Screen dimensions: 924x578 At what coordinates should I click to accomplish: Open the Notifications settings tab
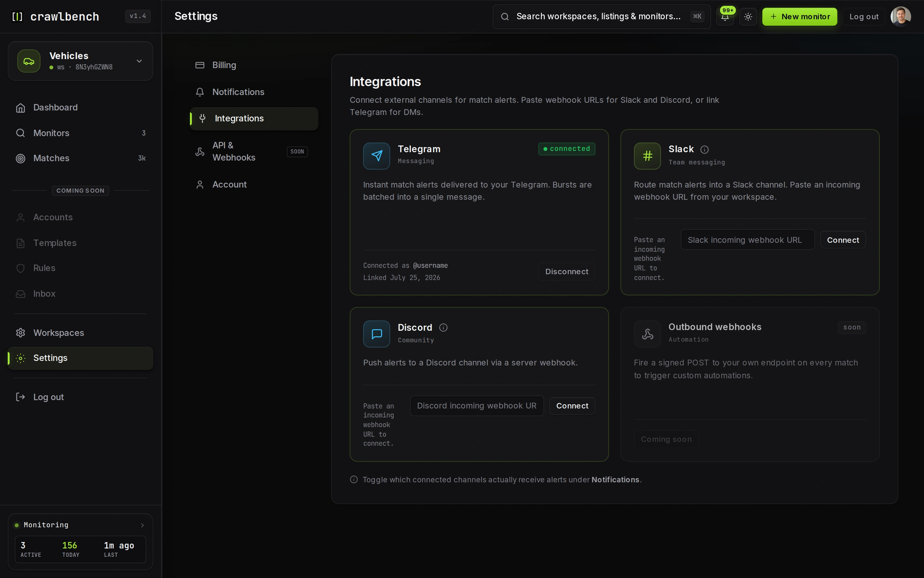254,92
